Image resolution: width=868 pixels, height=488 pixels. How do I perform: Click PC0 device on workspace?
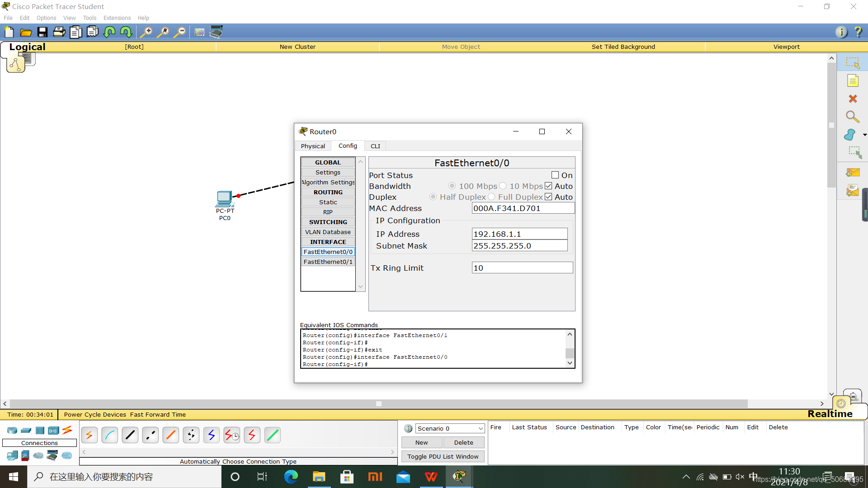(x=224, y=199)
